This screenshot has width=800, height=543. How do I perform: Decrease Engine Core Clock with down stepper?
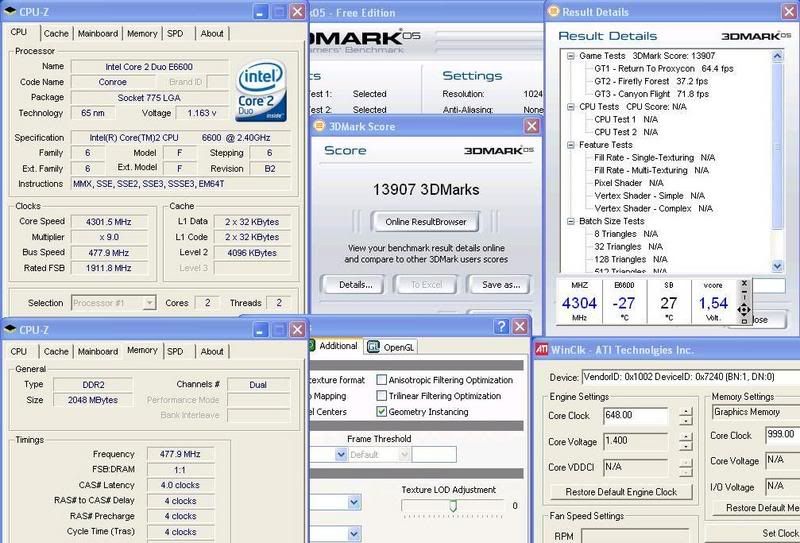686,421
